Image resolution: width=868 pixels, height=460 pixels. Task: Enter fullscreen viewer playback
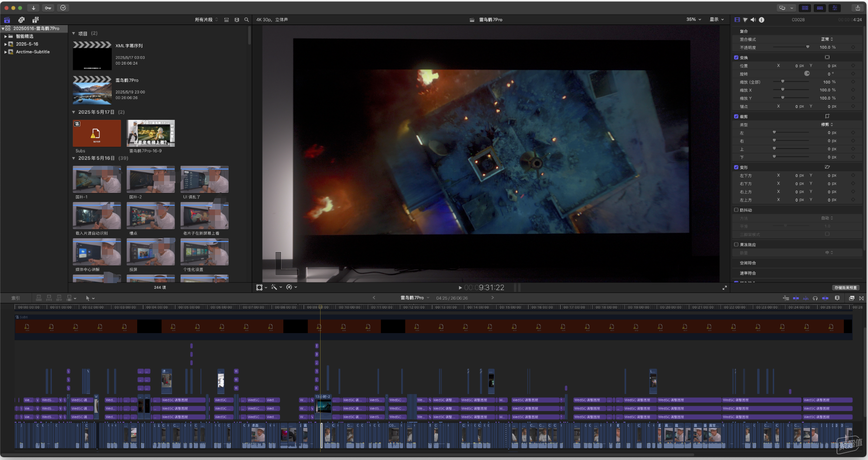pyautogui.click(x=725, y=287)
